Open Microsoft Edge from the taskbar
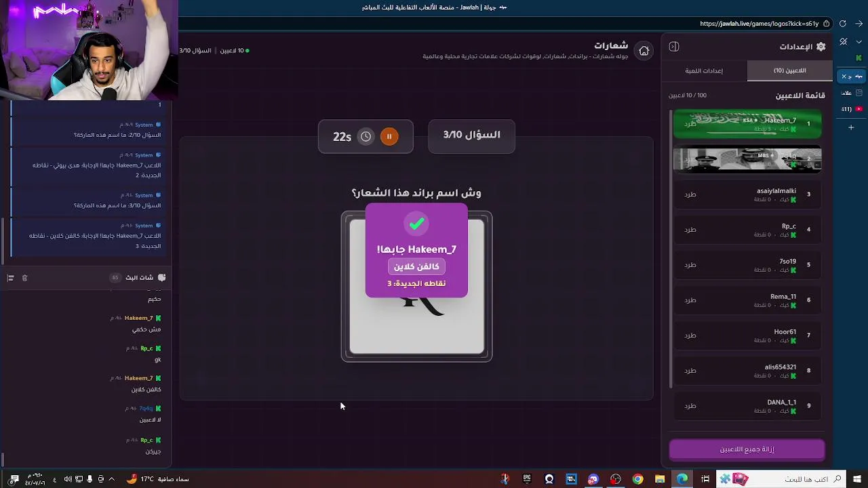Viewport: 868px width, 488px height. tap(682, 479)
